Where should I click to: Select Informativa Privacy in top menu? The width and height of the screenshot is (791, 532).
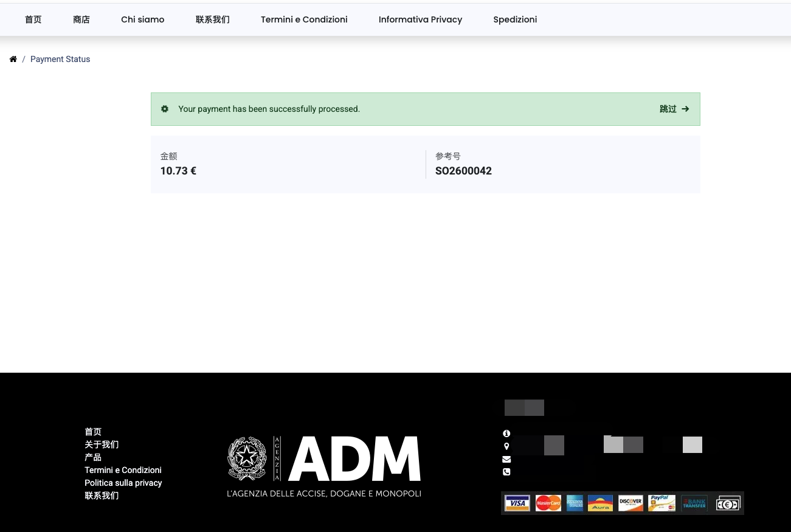coord(420,19)
